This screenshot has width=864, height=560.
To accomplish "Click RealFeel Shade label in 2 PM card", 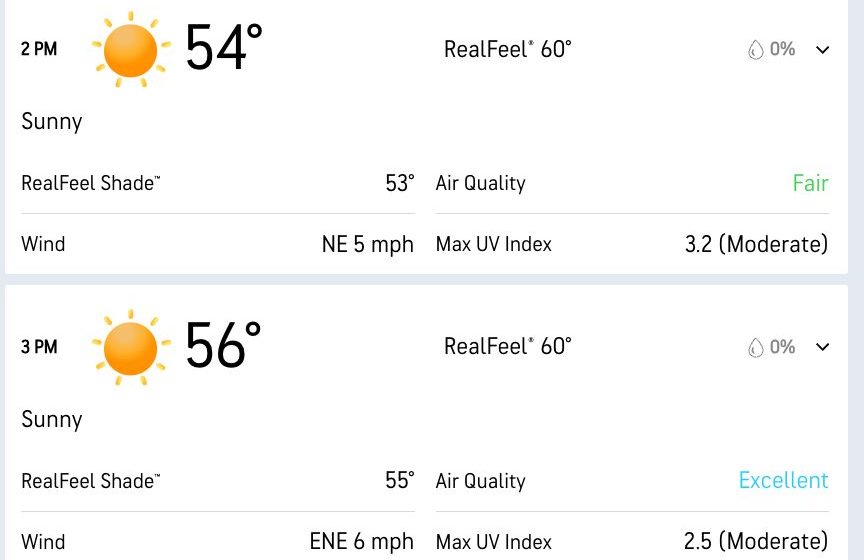I will click(90, 183).
